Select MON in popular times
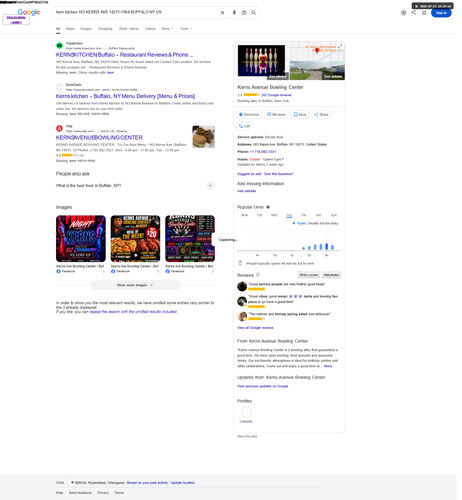This screenshot has height=500, width=462. 245,215
